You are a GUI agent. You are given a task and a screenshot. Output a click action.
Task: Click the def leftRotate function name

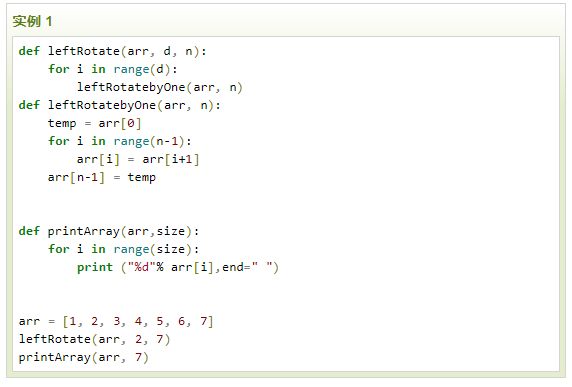tap(84, 51)
